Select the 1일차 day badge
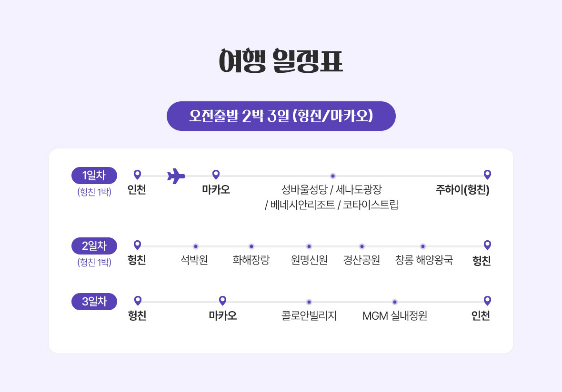 pos(94,176)
